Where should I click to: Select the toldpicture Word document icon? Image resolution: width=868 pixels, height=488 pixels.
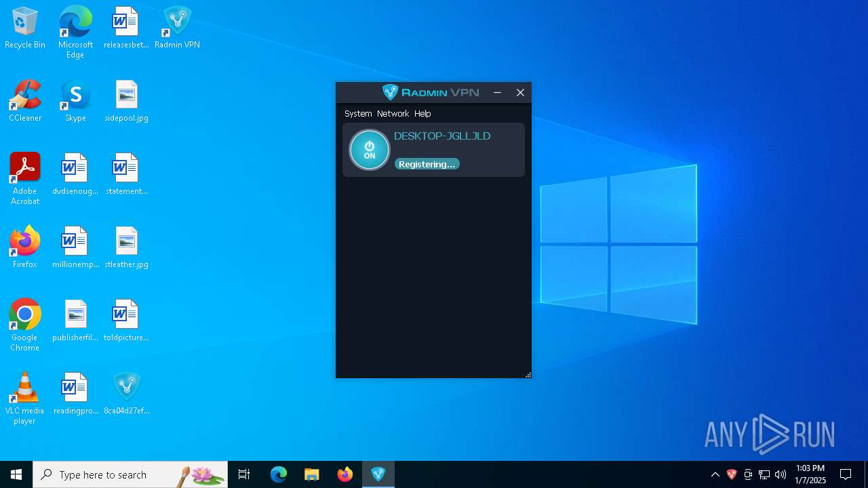tap(126, 321)
